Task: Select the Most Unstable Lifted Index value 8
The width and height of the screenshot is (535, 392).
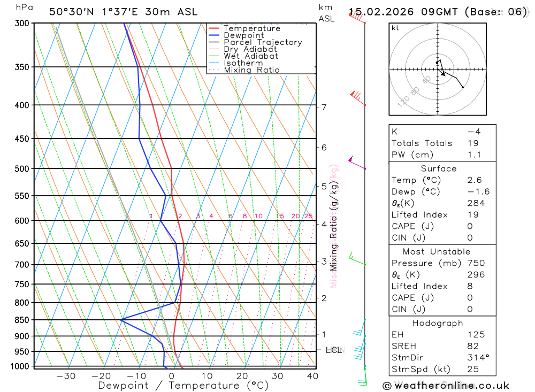Action: [470, 286]
